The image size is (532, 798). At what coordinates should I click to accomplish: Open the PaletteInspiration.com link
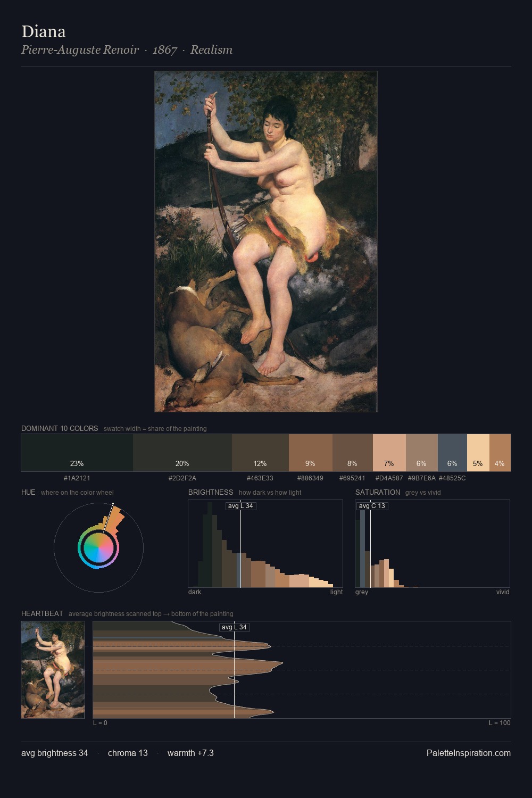[469, 753]
